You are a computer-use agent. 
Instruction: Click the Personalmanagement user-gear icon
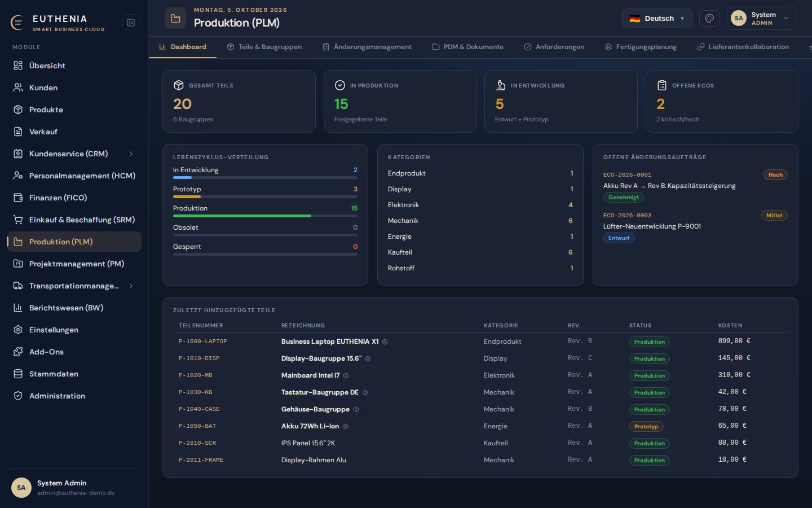point(18,176)
